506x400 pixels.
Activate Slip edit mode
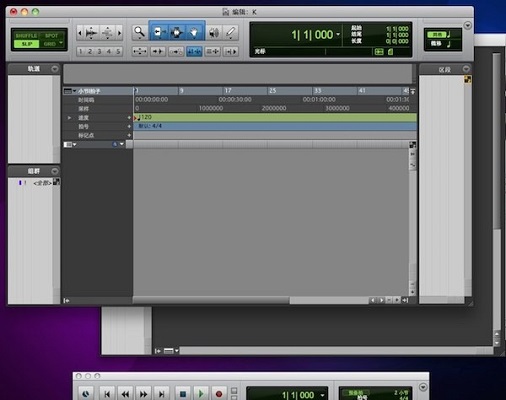(x=26, y=44)
